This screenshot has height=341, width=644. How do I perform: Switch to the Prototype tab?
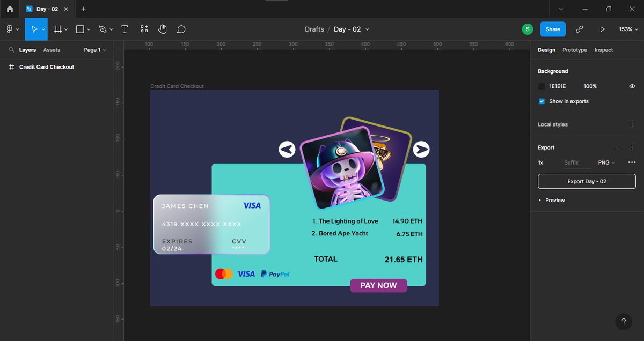click(575, 50)
